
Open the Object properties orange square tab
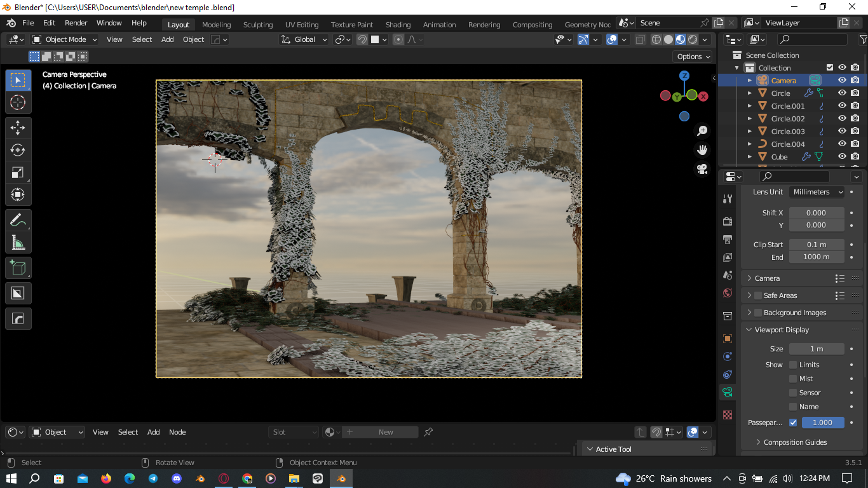pyautogui.click(x=728, y=339)
